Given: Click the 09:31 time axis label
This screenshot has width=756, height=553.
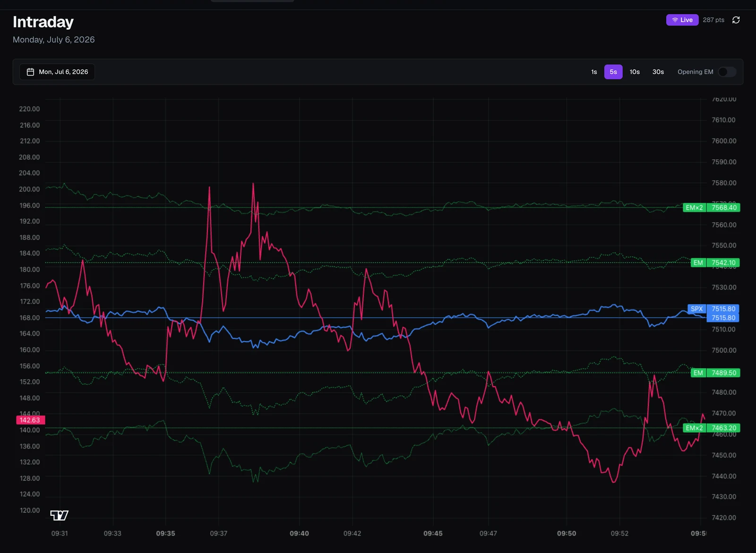Looking at the screenshot, I should (x=60, y=534).
